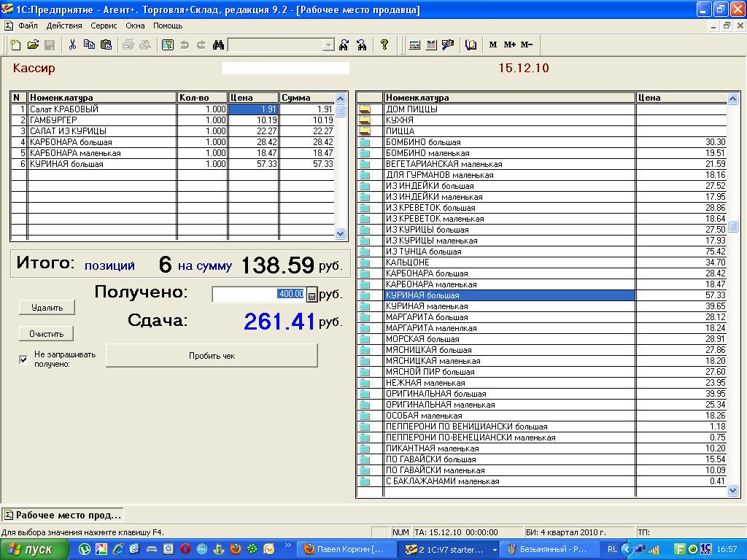Click the Copy toolbar icon

[89, 44]
